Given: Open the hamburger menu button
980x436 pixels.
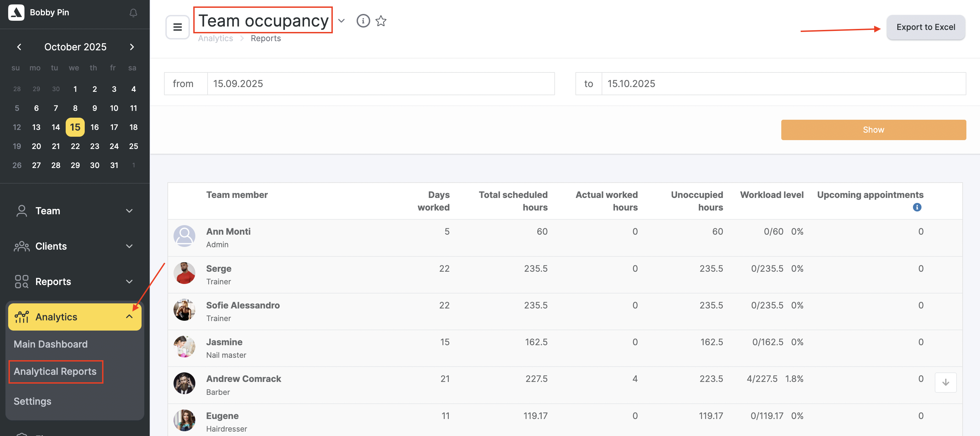Looking at the screenshot, I should coord(177,27).
